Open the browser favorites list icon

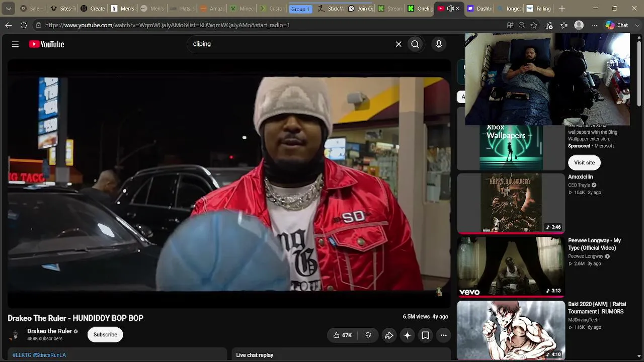[x=564, y=25]
